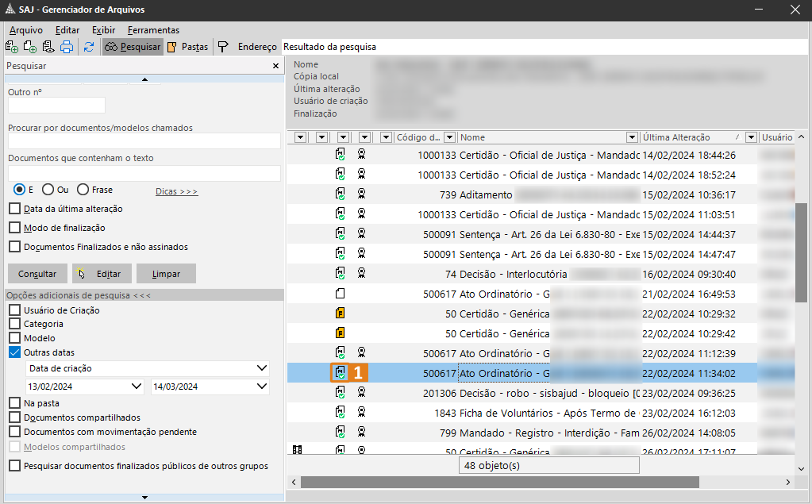Open the Dicas >>> link
The image size is (812, 504).
[176, 191]
